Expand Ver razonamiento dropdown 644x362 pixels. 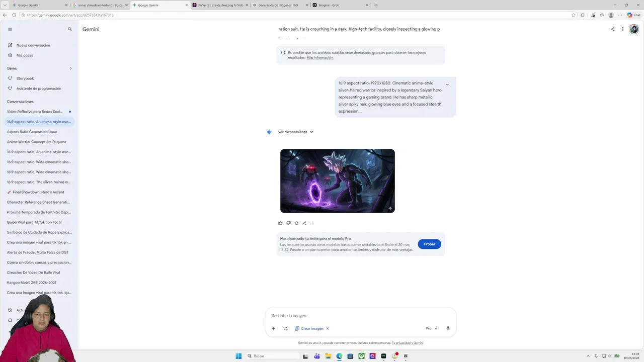click(x=296, y=132)
